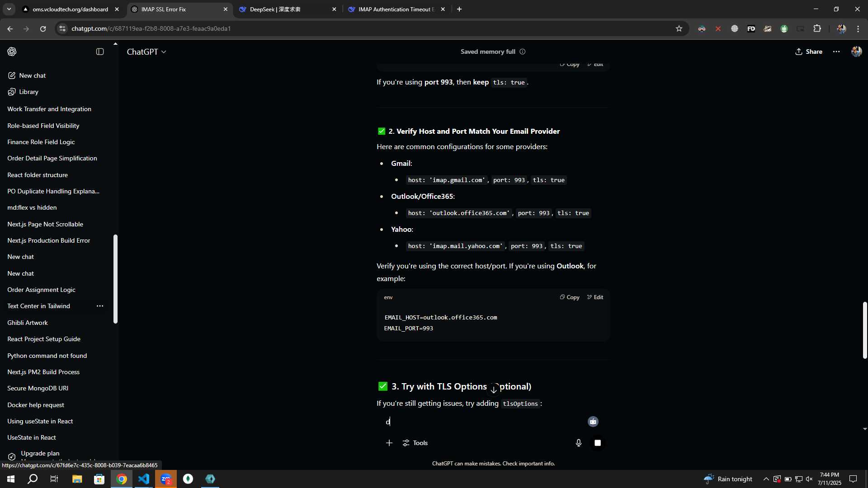
Task: Open the tab search dropdown arrow
Action: [9, 9]
